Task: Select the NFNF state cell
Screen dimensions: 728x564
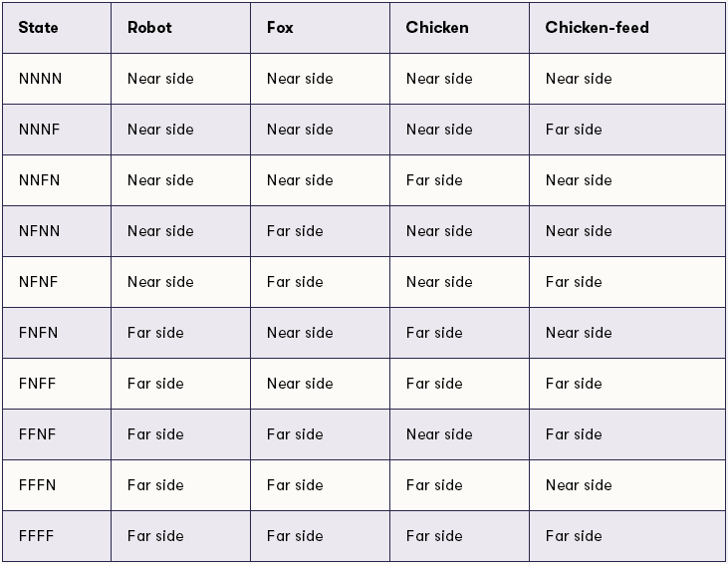Action: pyautogui.click(x=57, y=282)
